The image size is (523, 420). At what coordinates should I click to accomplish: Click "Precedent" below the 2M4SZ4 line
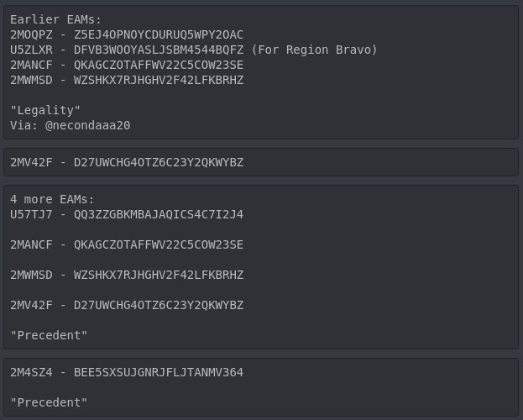click(x=49, y=402)
